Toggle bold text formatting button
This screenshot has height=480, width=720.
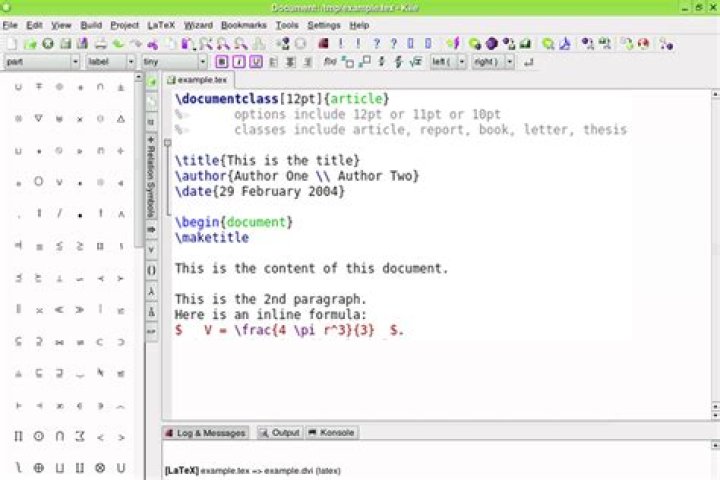221,62
